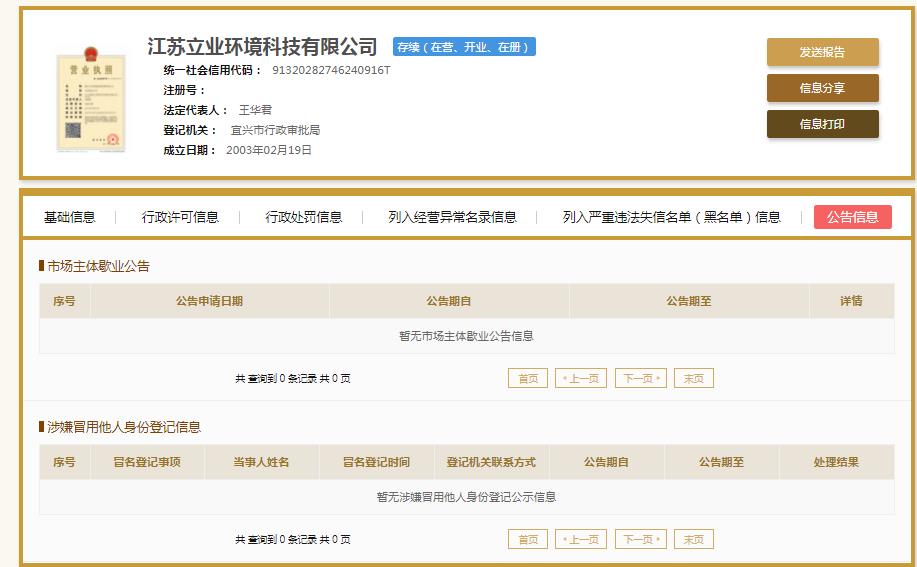
Task: Click the 序号 header in 歇业公告 table
Action: click(x=64, y=301)
